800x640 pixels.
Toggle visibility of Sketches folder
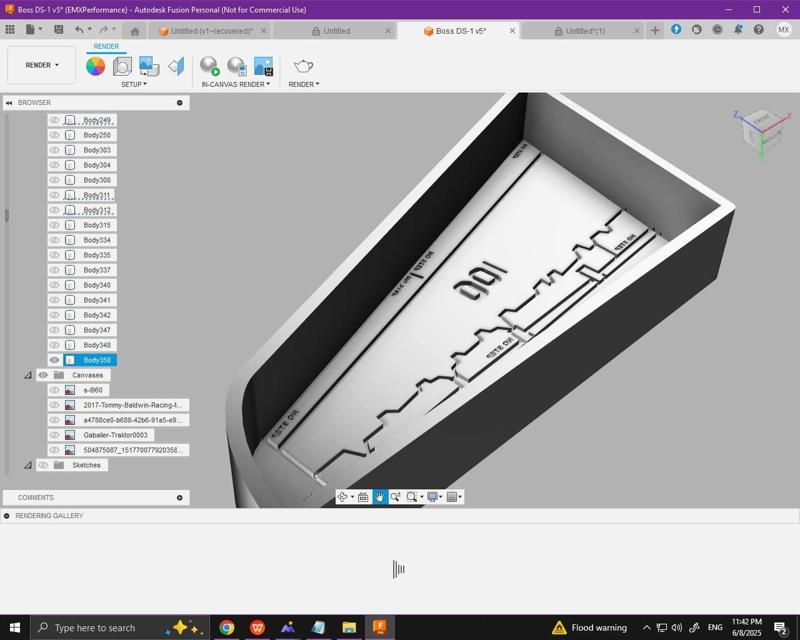click(x=43, y=465)
